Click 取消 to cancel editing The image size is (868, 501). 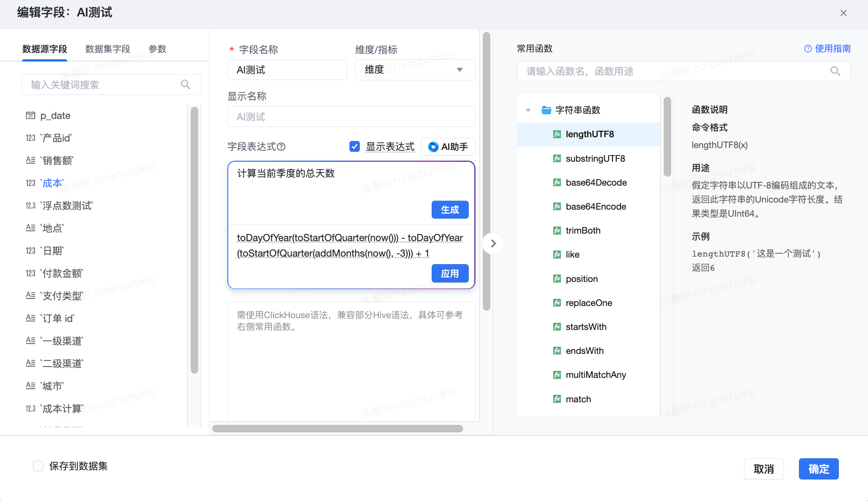[764, 469]
